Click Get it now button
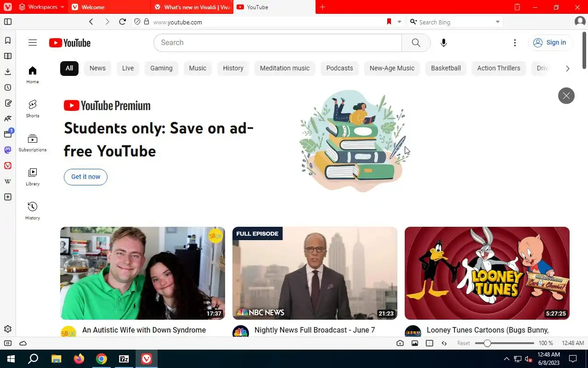The image size is (588, 368). pos(85,177)
